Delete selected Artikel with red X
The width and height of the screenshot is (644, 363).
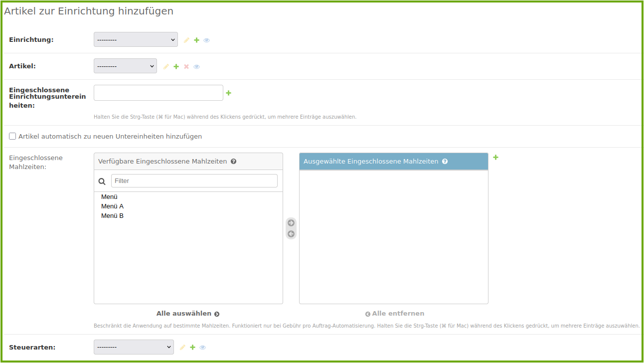186,66
